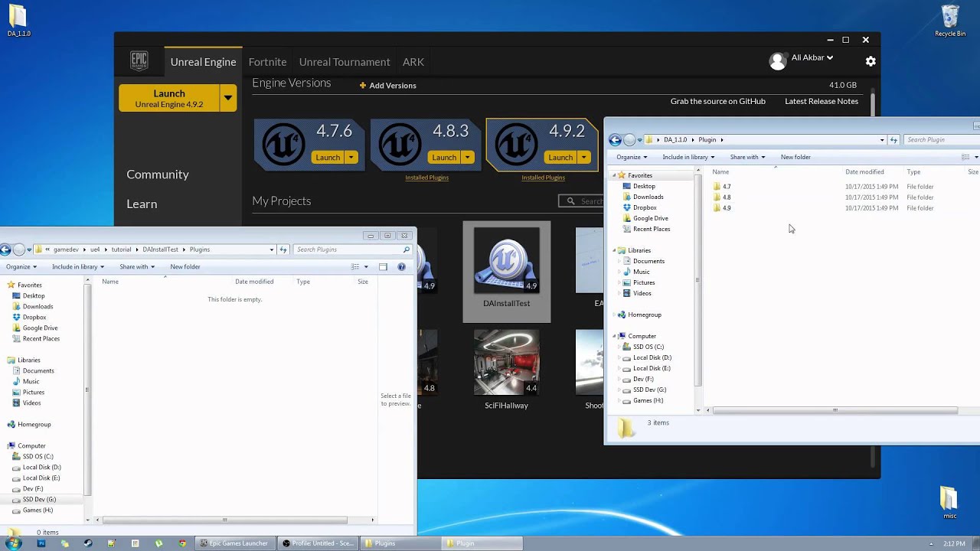Open Latest Release Notes link
The width and height of the screenshot is (980, 551).
(822, 102)
